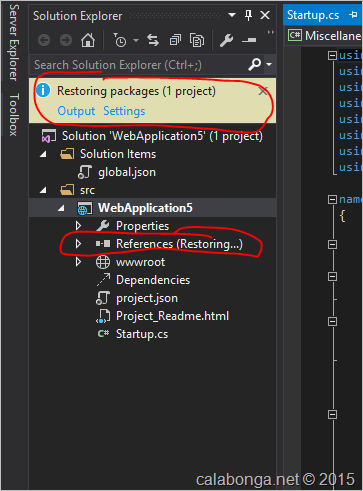Click the Project_Readme.html file icon
Screen dimensions: 363x491
103,316
